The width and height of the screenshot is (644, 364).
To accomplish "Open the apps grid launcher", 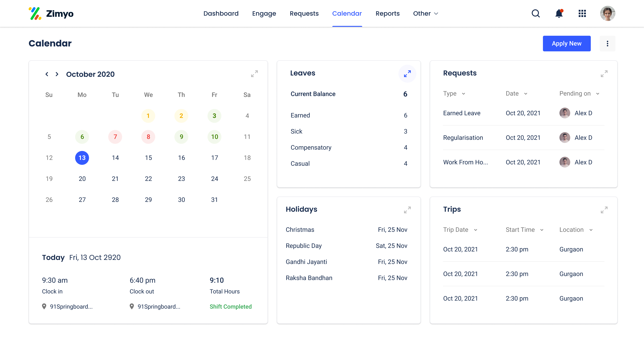I will (582, 13).
